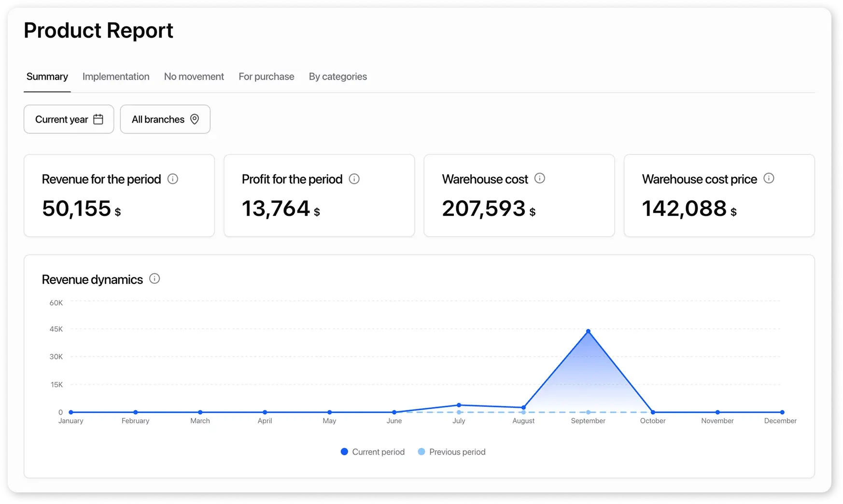Click the July data point on the Current period line
The height and width of the screenshot is (504, 843).
(459, 406)
